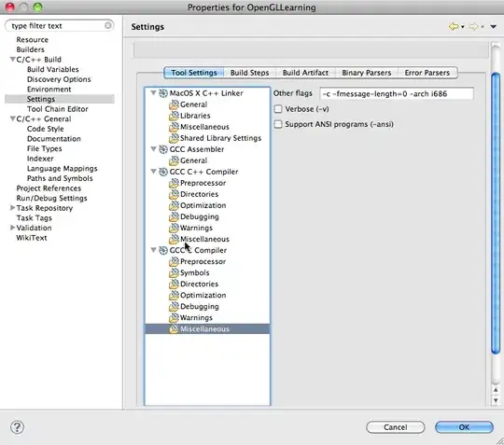Click the Cancel button
This screenshot has width=504, height=445.
click(396, 427)
